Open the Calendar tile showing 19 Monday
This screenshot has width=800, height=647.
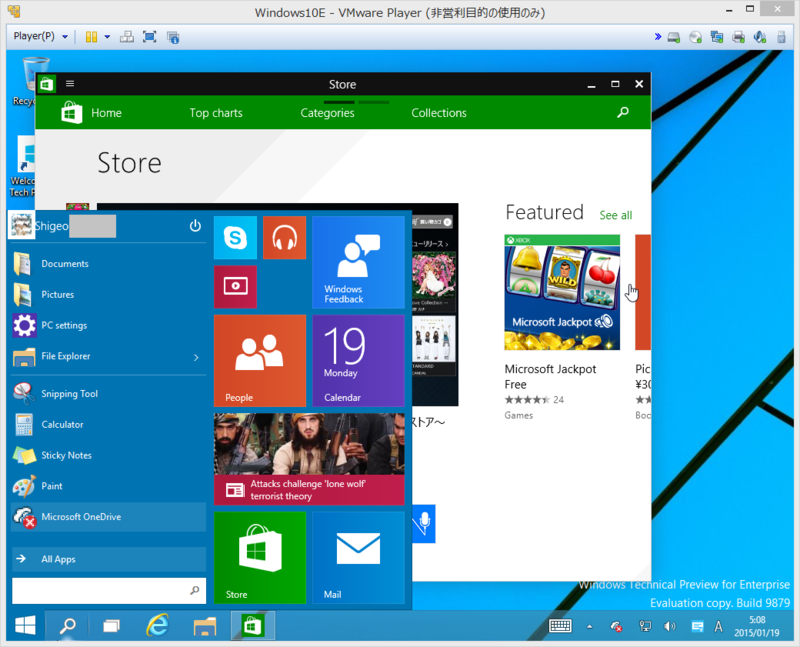pyautogui.click(x=358, y=361)
